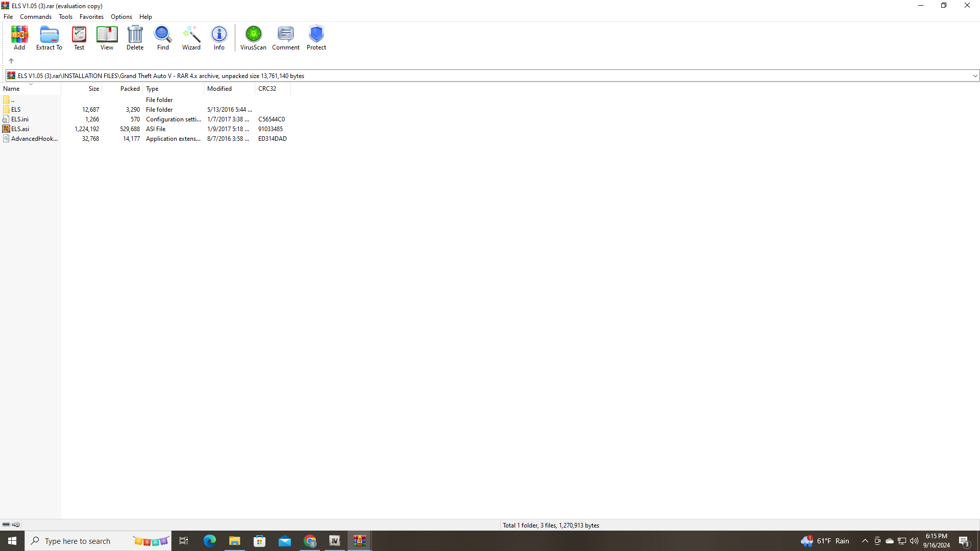The image size is (980, 551).
Task: Sort files by the Size column
Action: 93,89
